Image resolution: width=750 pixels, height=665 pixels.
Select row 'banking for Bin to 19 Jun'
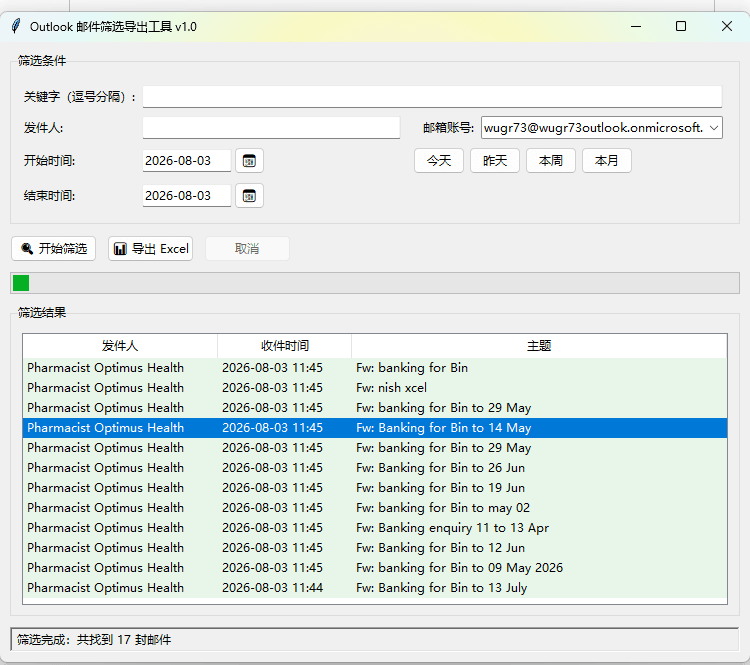pyautogui.click(x=375, y=488)
